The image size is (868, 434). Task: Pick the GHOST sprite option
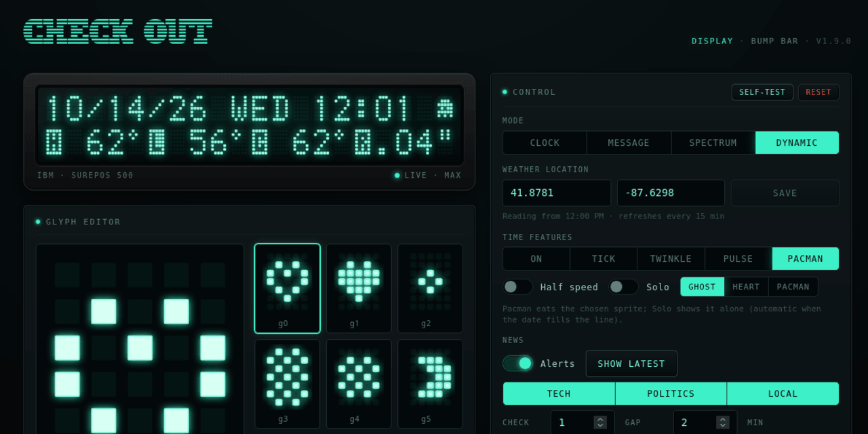[x=702, y=287]
